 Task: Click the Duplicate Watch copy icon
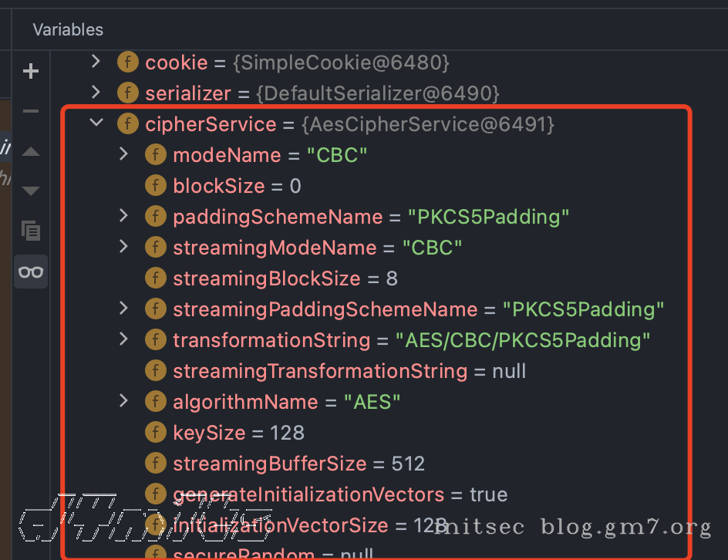(31, 230)
